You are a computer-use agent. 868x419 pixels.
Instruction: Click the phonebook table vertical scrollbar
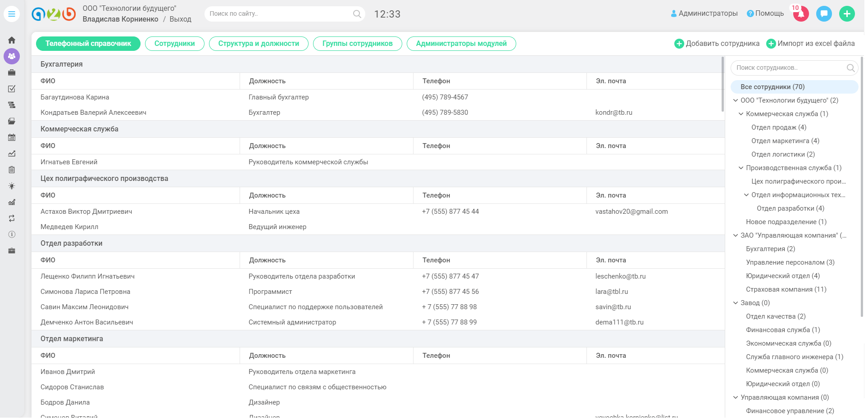click(x=723, y=84)
